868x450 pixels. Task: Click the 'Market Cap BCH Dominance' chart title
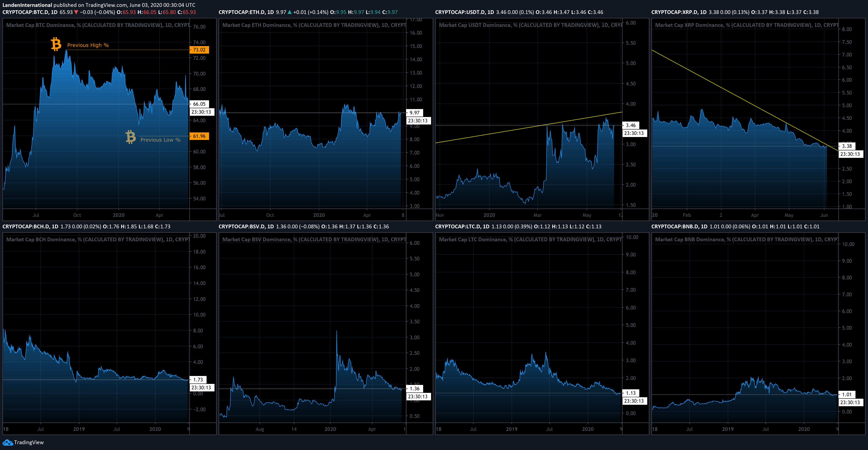coord(98,239)
